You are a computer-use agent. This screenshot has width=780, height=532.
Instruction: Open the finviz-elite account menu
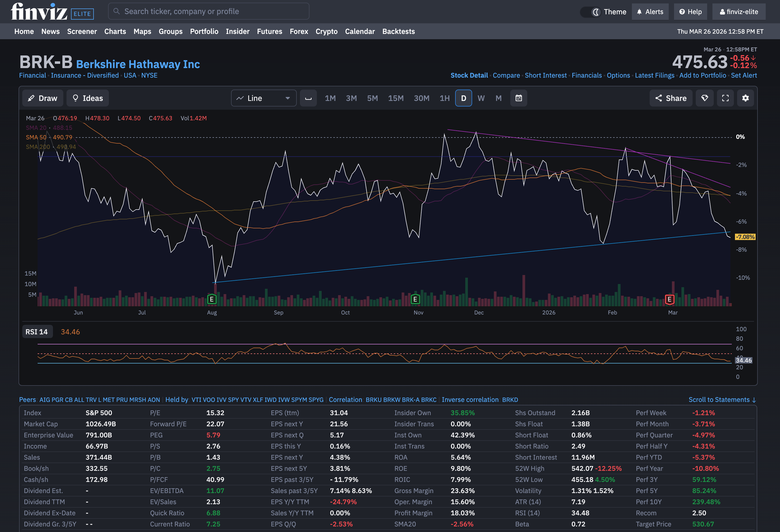click(738, 12)
